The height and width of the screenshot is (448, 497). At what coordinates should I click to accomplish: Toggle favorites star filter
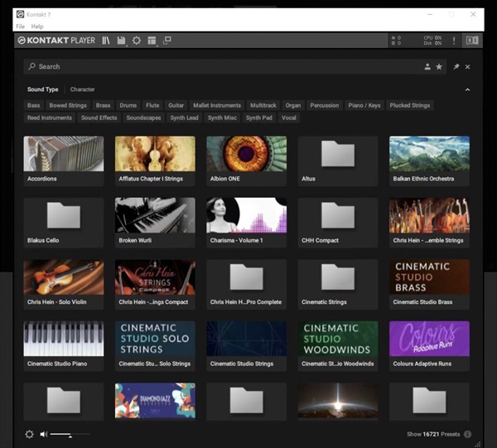click(439, 66)
